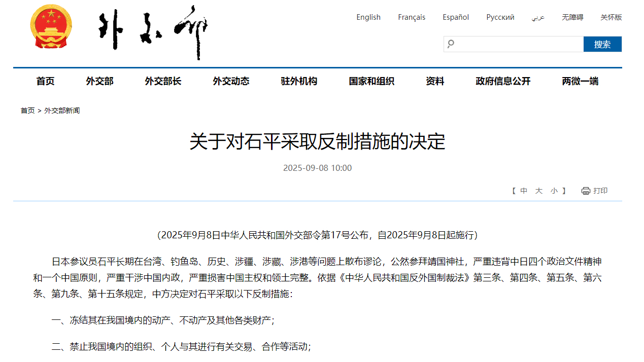Click the 外交部 calligraphy logo

coord(153,32)
